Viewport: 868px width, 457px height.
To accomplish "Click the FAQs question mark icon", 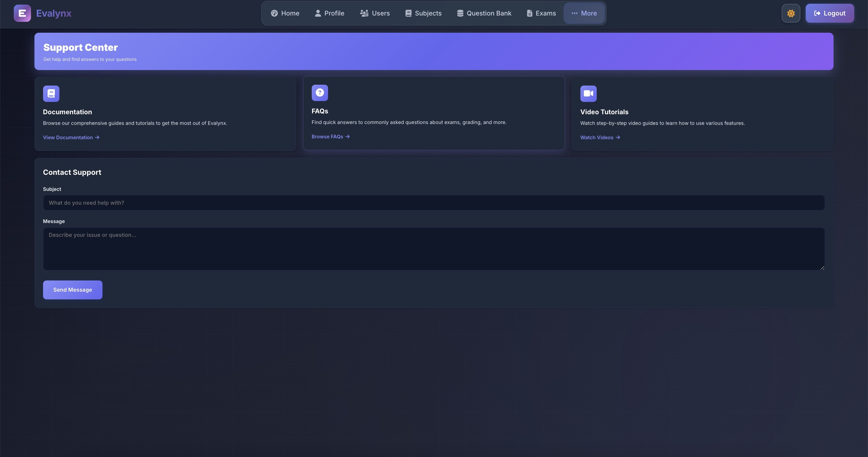I will [319, 93].
